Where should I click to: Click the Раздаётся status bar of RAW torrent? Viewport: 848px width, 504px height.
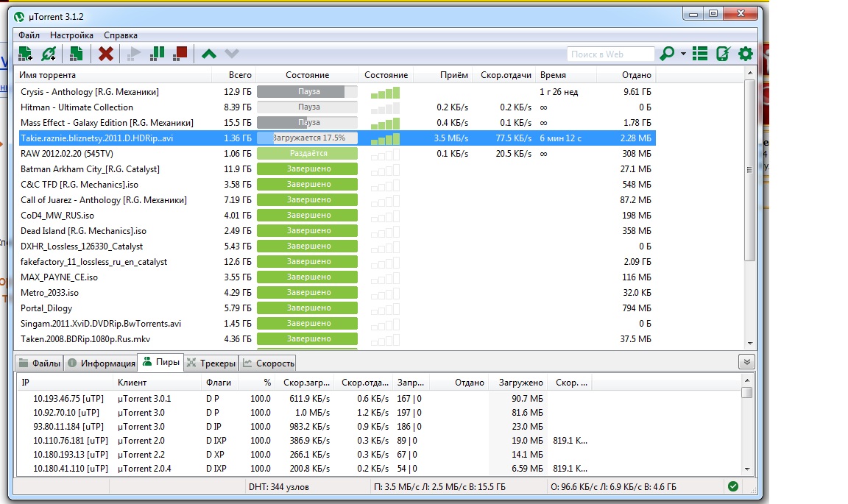click(307, 154)
